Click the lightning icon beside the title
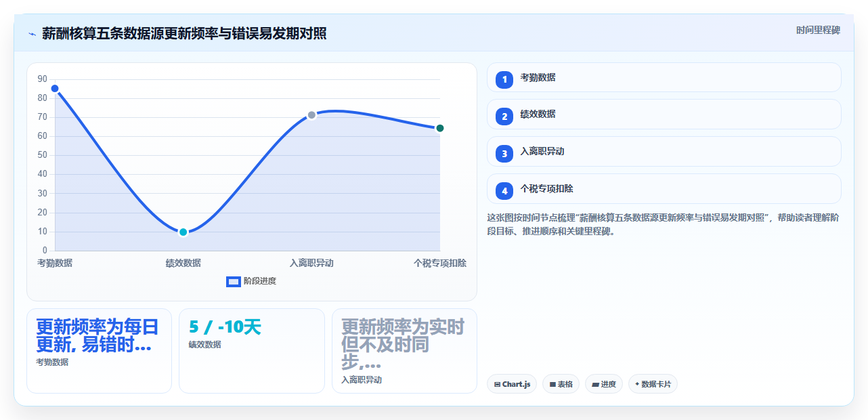 pos(32,34)
